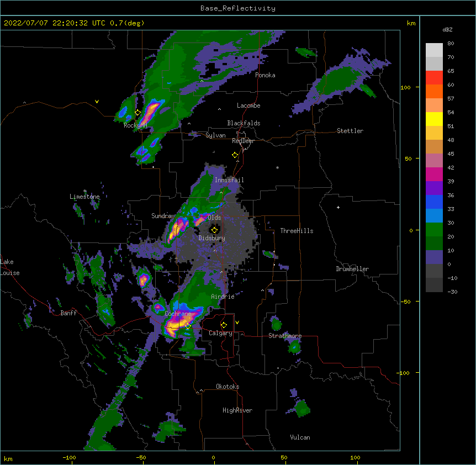
Task: Click the Lacombe town label
Action: (x=248, y=105)
